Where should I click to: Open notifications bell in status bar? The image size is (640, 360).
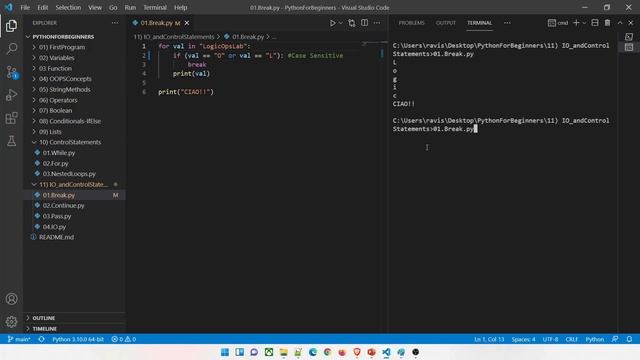coord(629,339)
